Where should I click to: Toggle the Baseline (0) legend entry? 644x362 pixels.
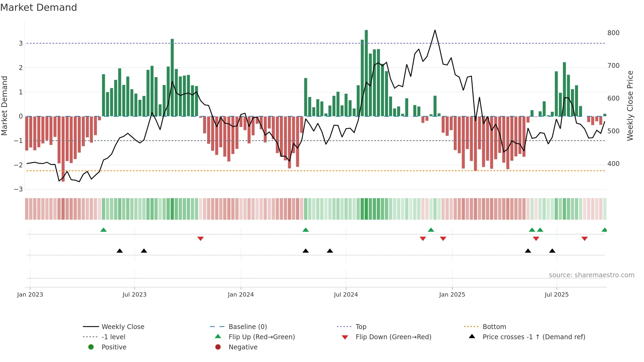[238, 327]
